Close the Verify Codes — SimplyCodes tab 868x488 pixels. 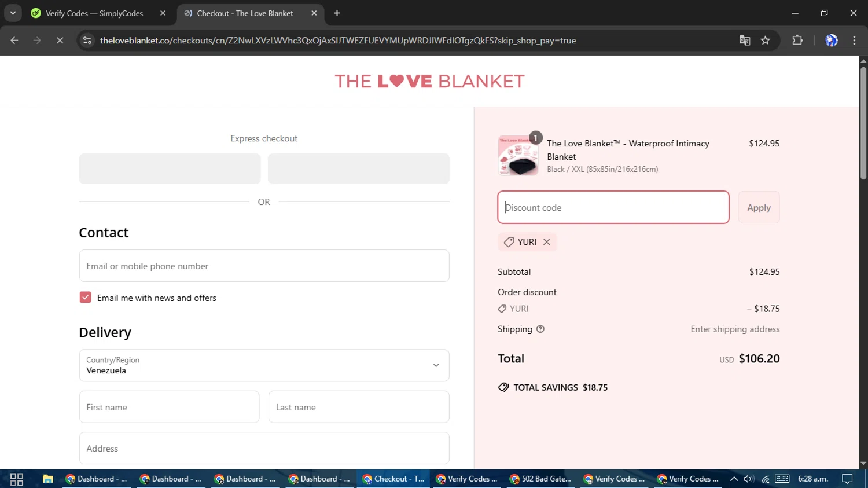click(x=163, y=13)
